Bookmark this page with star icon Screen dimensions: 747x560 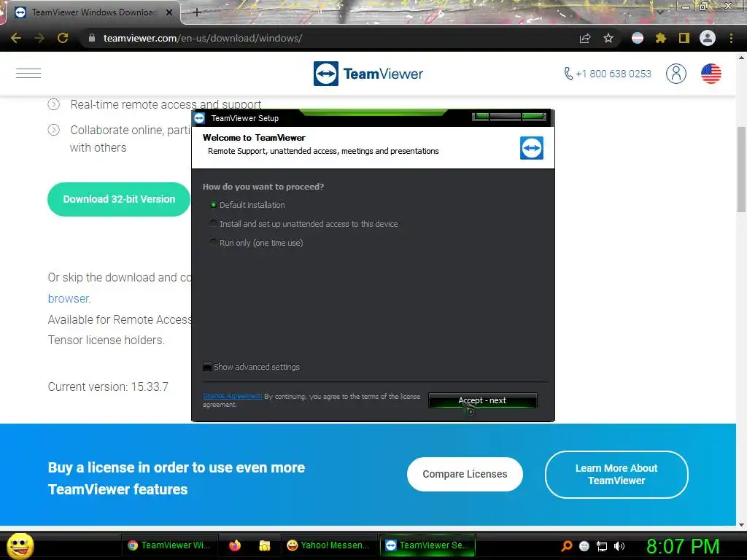click(608, 38)
